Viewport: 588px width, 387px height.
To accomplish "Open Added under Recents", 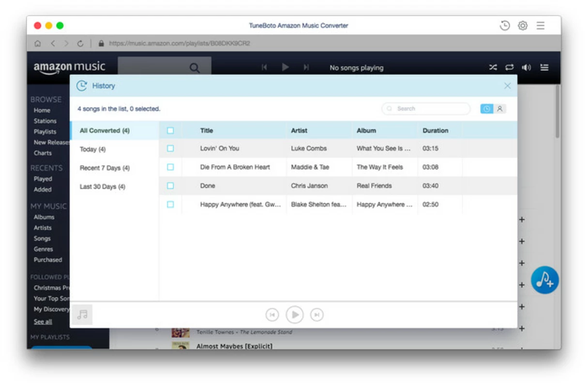I will point(43,190).
